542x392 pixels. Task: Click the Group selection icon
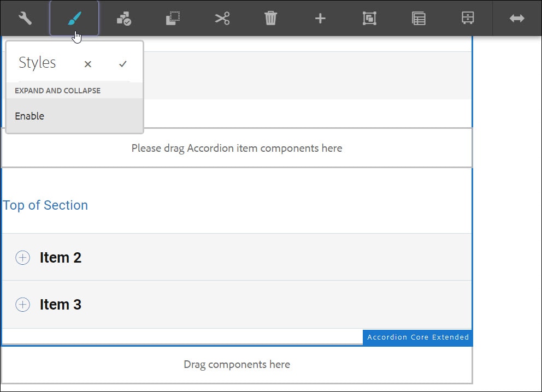(x=369, y=19)
